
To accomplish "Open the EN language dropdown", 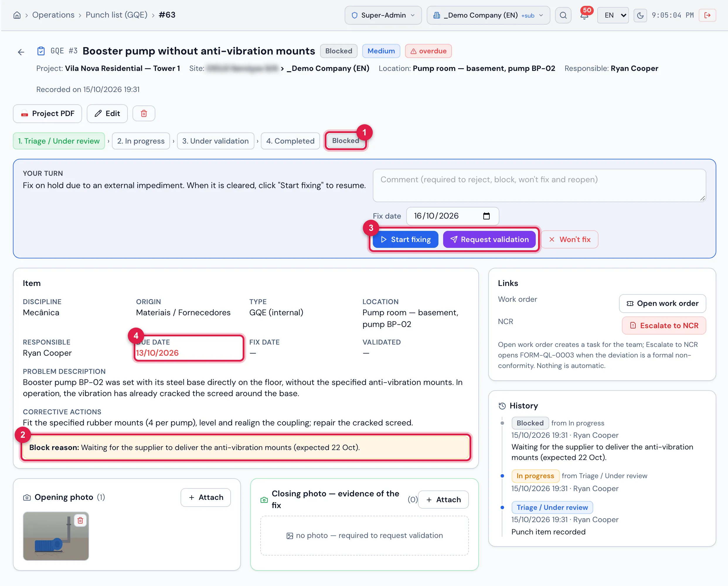I will (x=613, y=15).
